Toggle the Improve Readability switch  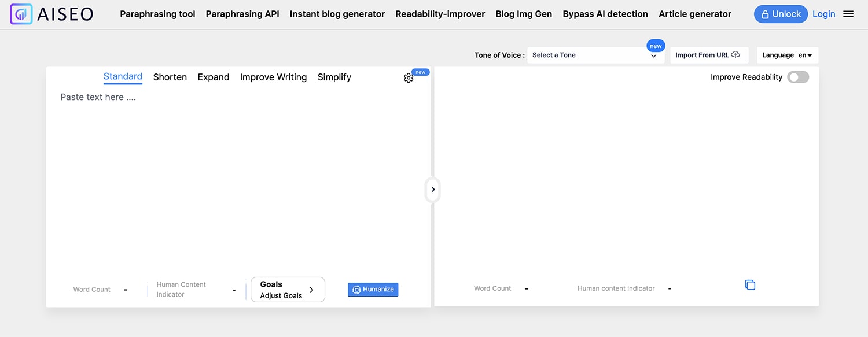click(798, 77)
